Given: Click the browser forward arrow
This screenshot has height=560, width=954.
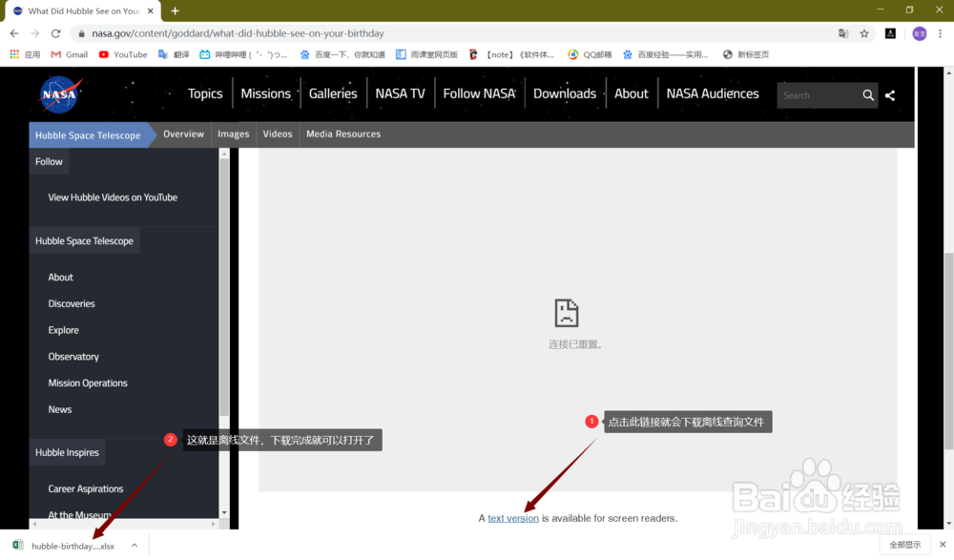Looking at the screenshot, I should (x=34, y=33).
